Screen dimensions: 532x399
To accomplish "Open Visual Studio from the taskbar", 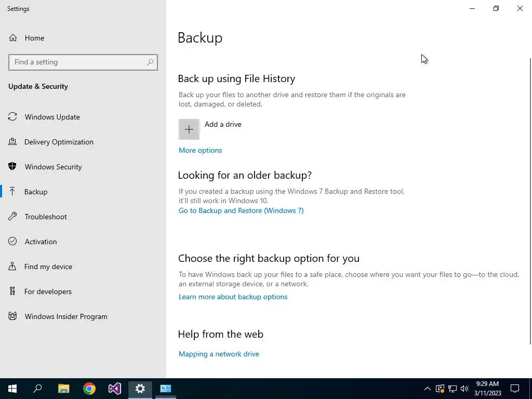I will point(115,389).
